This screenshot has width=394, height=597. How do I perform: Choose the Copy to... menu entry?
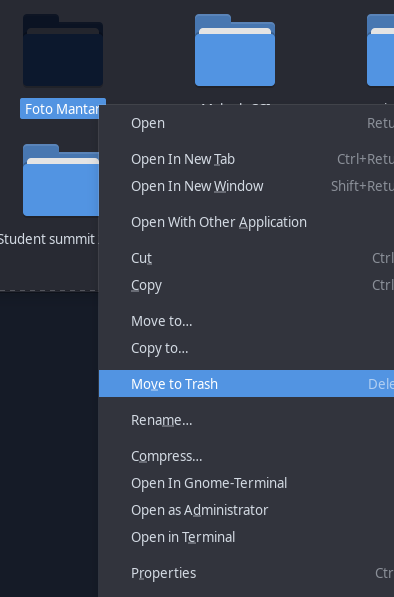tap(246, 348)
